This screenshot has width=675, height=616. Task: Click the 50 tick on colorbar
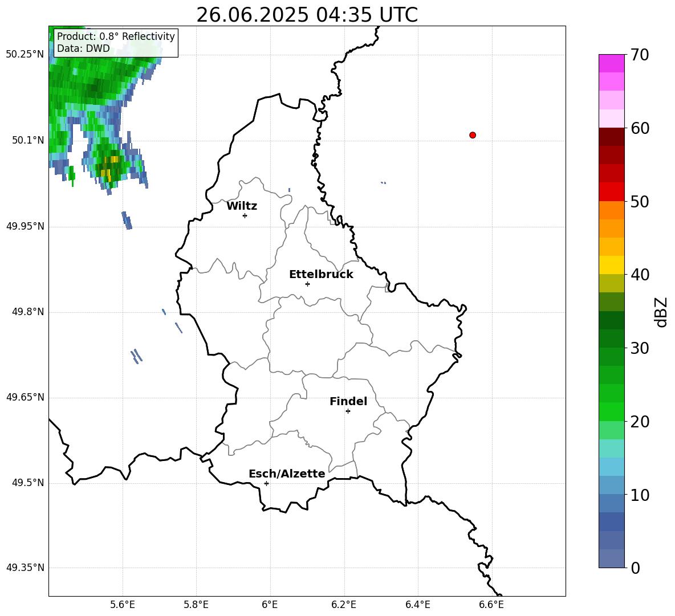point(639,202)
